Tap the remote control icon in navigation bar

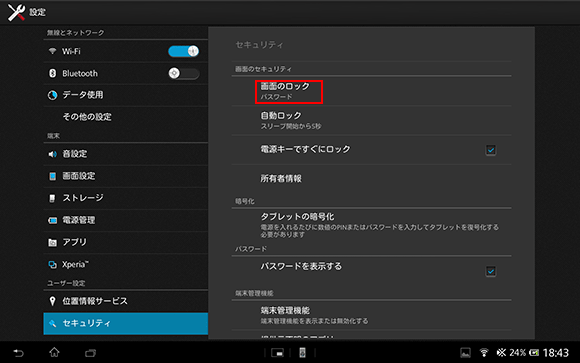pos(302,353)
